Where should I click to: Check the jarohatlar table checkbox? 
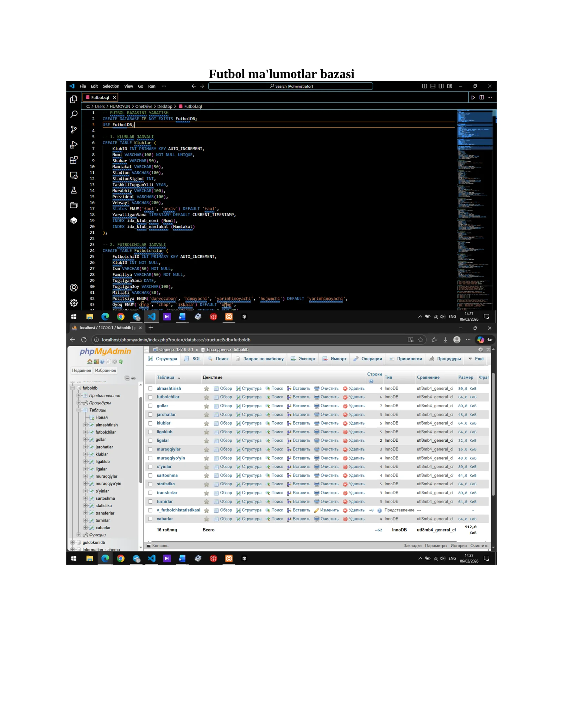tap(150, 415)
